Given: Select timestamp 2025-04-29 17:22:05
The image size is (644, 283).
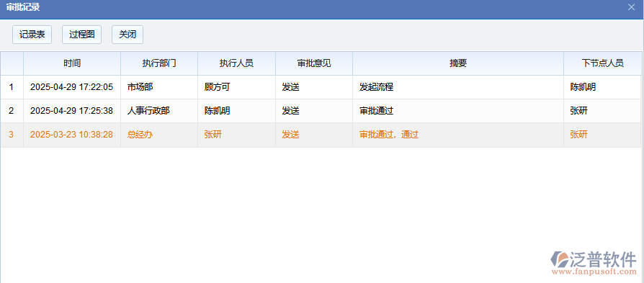Looking at the screenshot, I should tap(71, 87).
